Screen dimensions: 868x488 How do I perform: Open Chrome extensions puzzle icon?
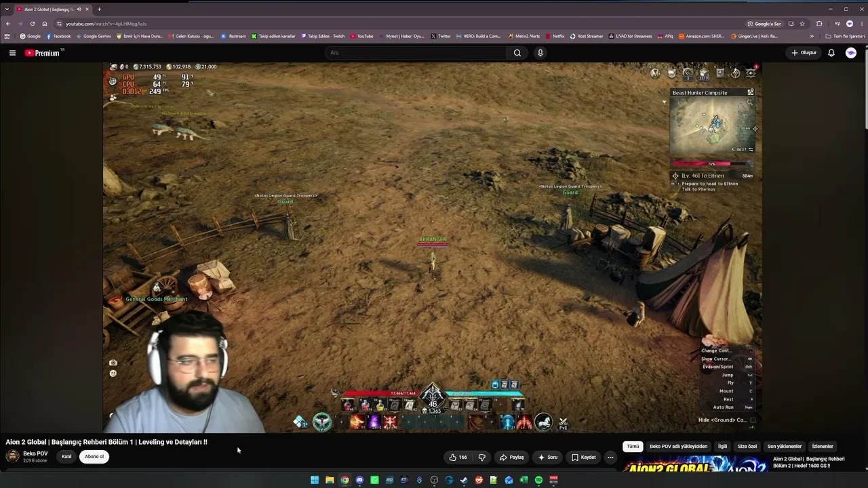pyautogui.click(x=819, y=24)
